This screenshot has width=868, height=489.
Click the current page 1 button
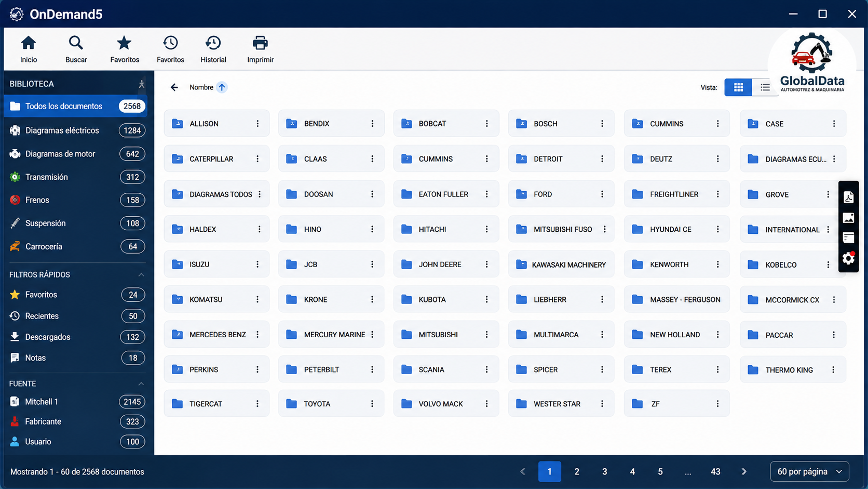[x=550, y=472]
